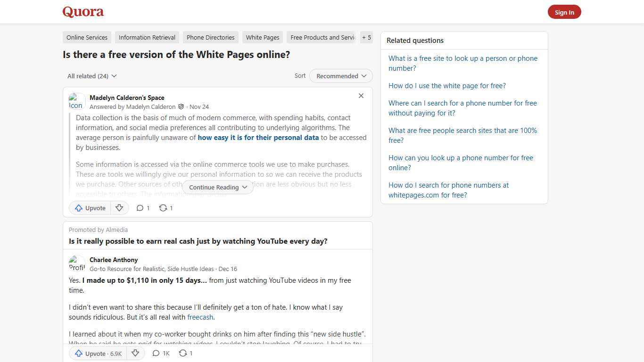Click Charlee Anthony's profile picture
The width and height of the screenshot is (644, 362).
pos(77,263)
